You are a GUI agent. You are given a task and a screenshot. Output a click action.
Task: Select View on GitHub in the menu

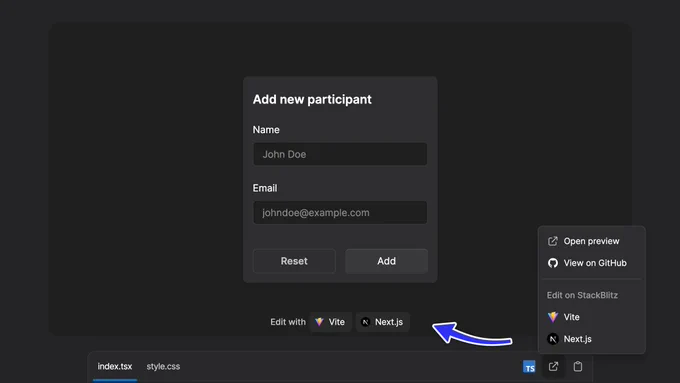tap(592, 263)
